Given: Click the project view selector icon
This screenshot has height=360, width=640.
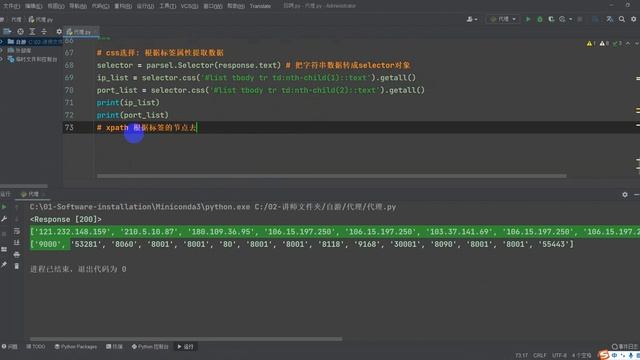Looking at the screenshot, I should tap(7, 31).
